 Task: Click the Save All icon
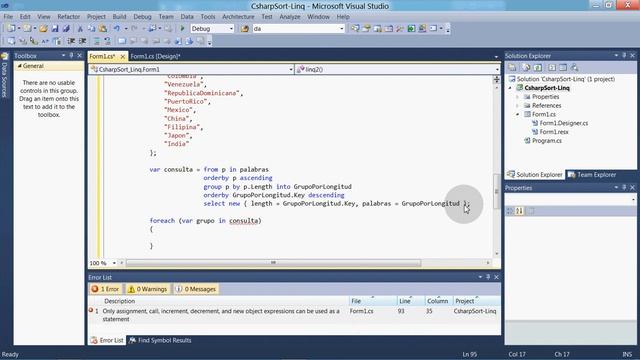point(66,29)
